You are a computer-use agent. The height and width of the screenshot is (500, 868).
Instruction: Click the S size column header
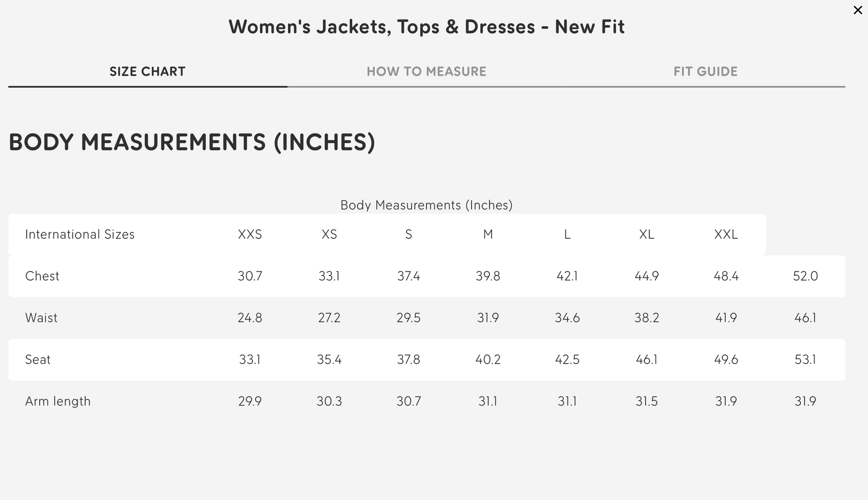tap(408, 234)
